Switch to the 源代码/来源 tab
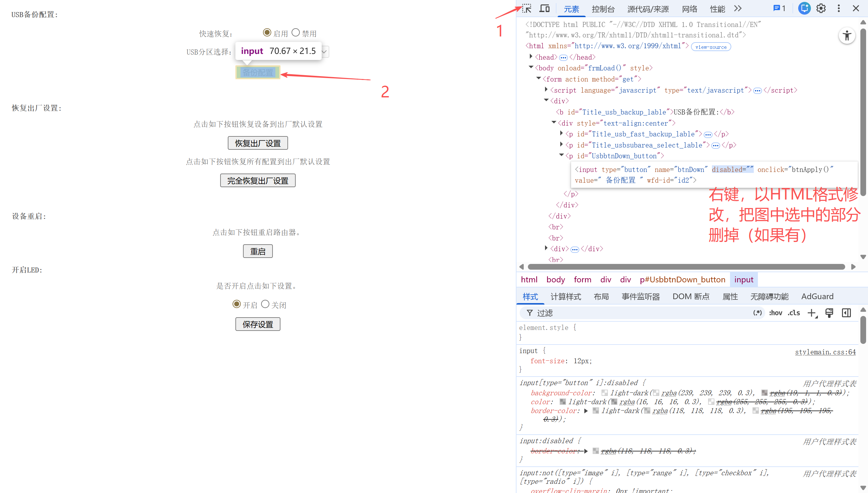The width and height of the screenshot is (868, 493). click(648, 9)
